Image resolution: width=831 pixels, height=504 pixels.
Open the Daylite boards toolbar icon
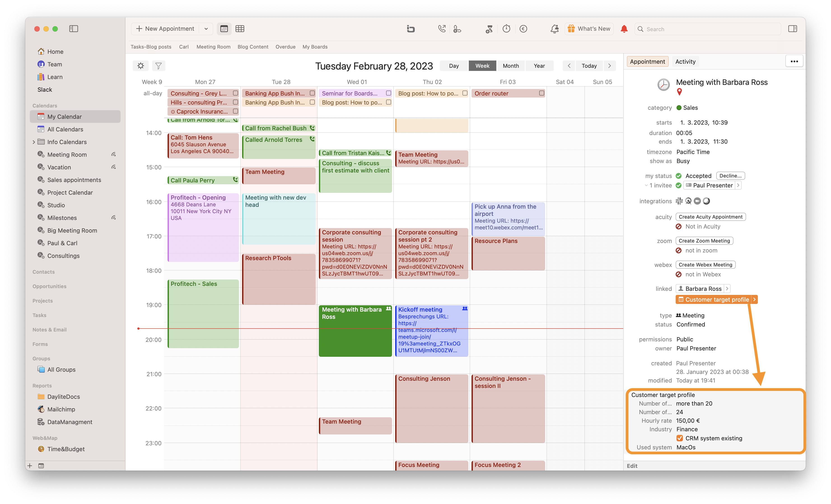click(411, 29)
